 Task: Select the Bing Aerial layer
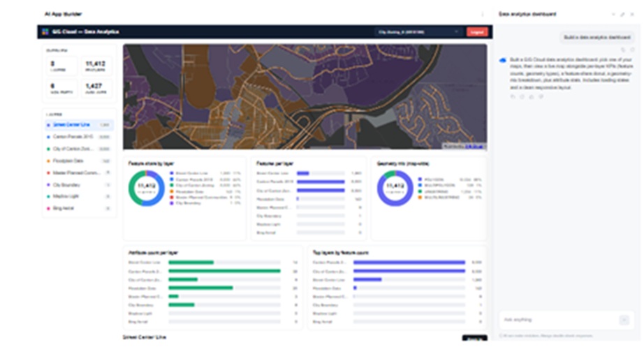click(78, 209)
